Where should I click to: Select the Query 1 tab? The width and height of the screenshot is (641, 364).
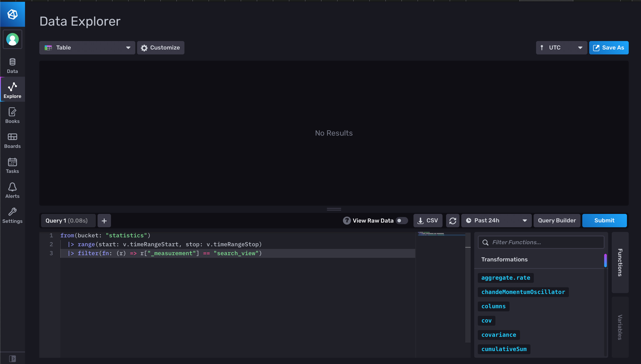68,221
